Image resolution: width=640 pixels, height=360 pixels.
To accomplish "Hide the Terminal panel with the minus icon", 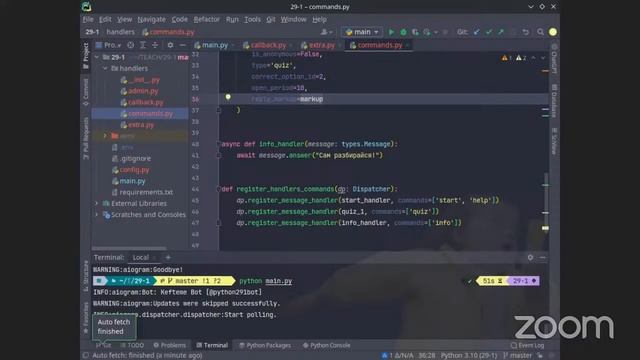I will [x=543, y=258].
